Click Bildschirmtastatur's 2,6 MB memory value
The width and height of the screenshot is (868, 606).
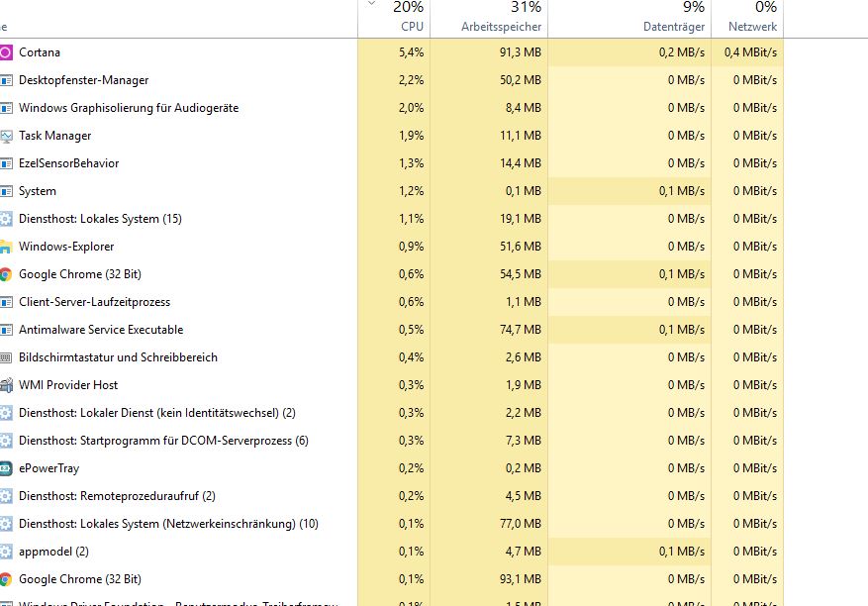coord(524,357)
